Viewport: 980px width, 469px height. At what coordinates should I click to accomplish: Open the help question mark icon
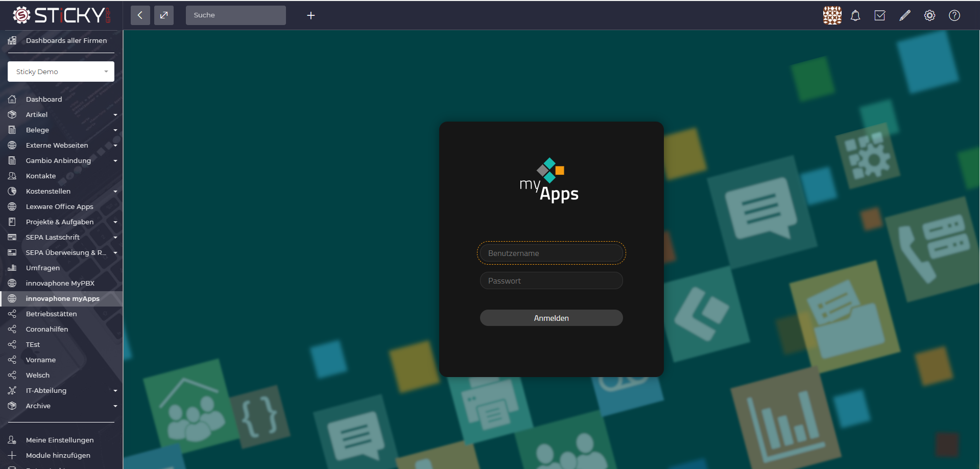point(954,15)
